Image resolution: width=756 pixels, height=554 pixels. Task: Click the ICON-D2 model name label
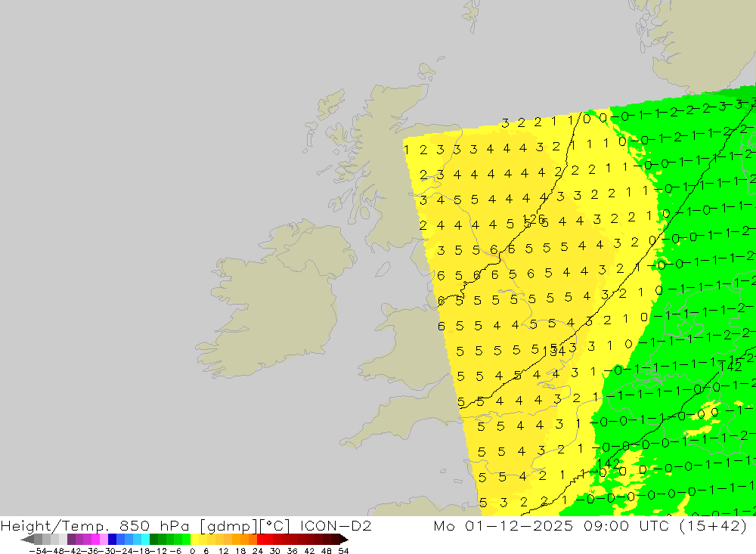(336, 525)
